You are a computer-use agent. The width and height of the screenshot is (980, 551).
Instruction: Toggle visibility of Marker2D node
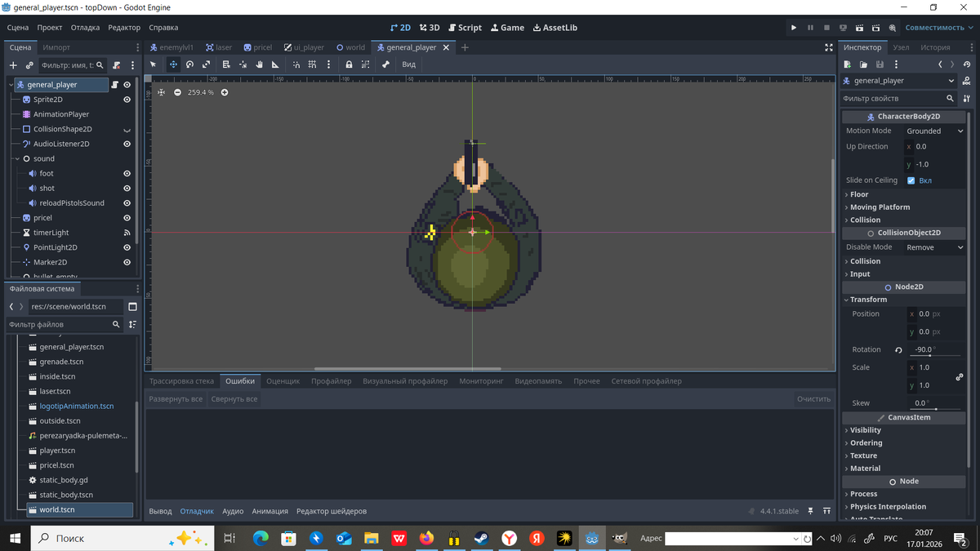pos(127,262)
